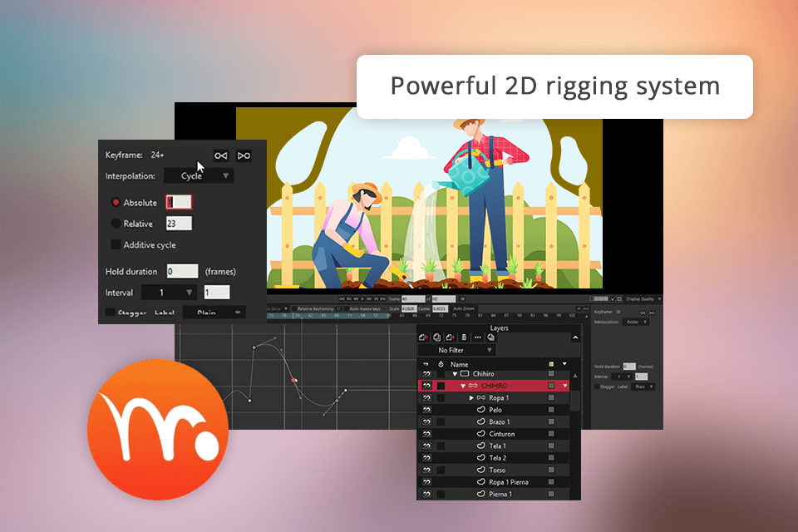Open the Interval dropdown showing 1
This screenshot has width=798, height=532.
pos(169,293)
